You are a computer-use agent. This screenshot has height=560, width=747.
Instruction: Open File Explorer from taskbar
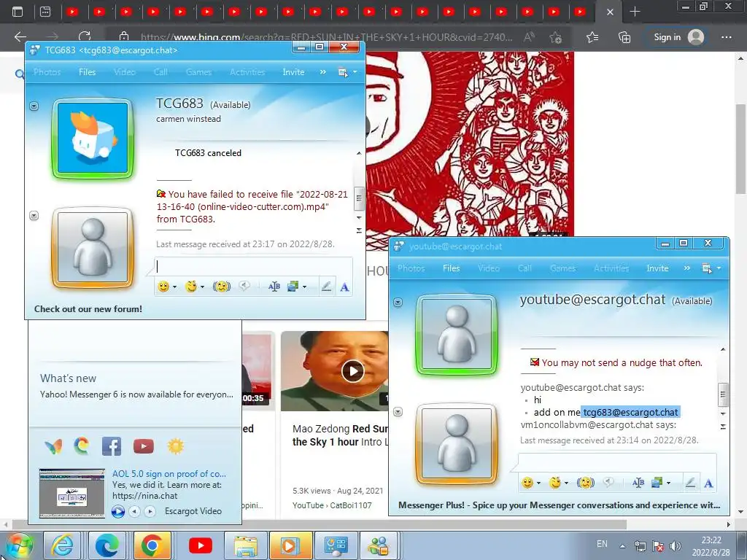(x=245, y=545)
